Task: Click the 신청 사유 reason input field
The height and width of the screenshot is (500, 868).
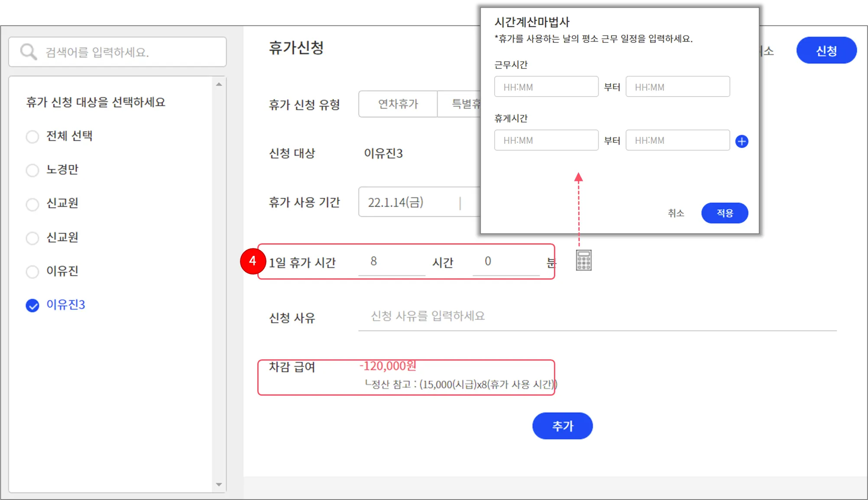Action: click(597, 316)
